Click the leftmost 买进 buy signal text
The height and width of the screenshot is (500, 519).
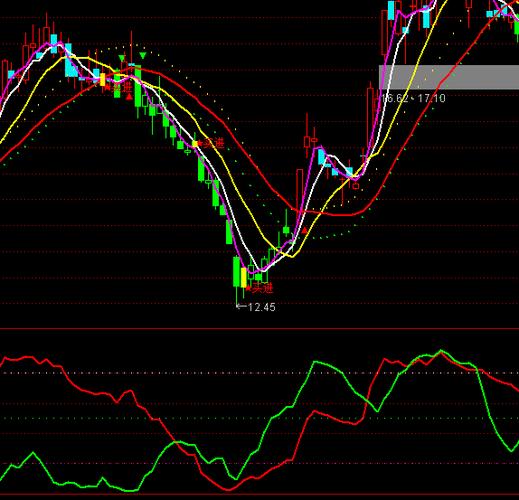[x=121, y=88]
